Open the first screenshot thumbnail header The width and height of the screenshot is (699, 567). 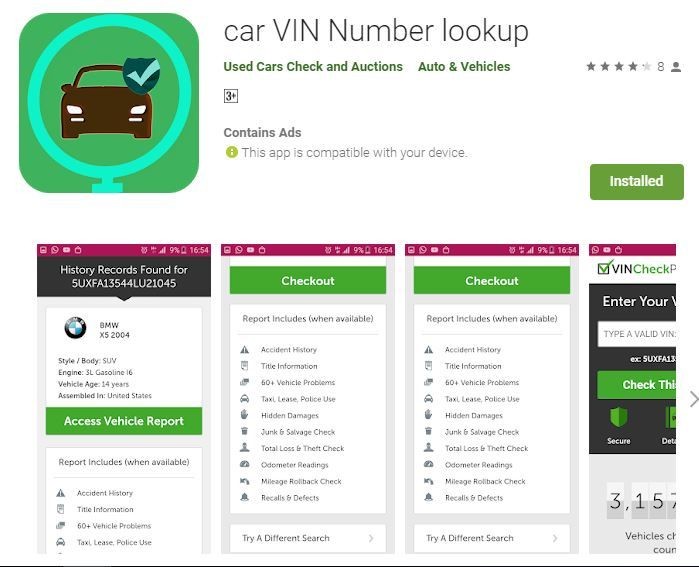(x=124, y=276)
